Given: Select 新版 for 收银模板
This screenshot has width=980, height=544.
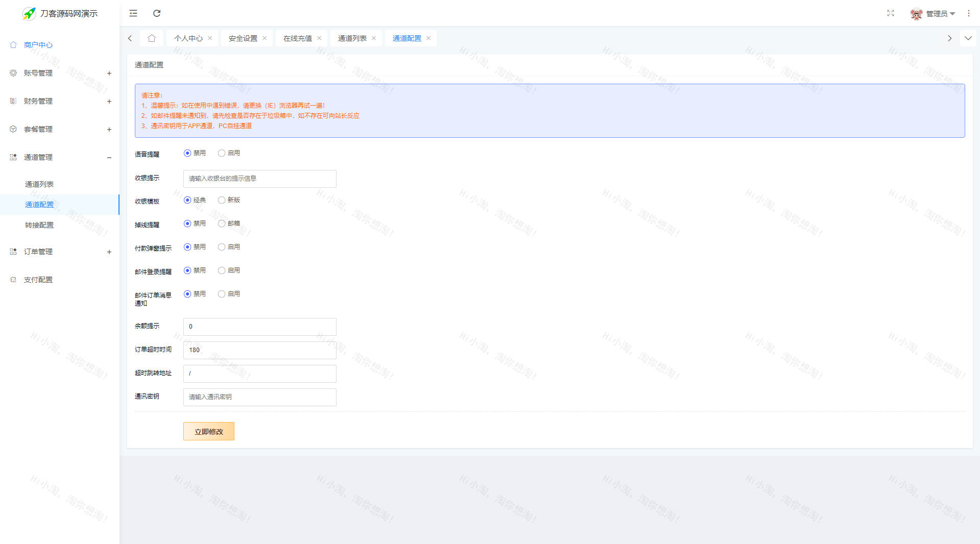Looking at the screenshot, I should (222, 200).
